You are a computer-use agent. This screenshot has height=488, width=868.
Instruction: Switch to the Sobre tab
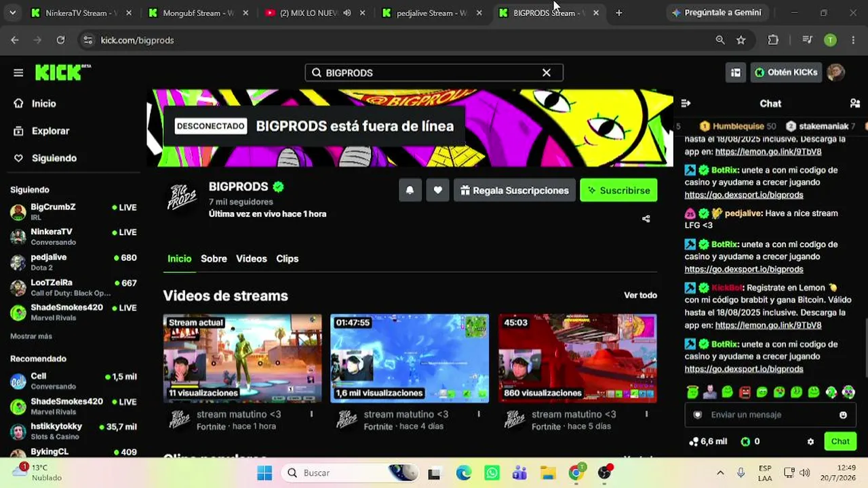214,259
